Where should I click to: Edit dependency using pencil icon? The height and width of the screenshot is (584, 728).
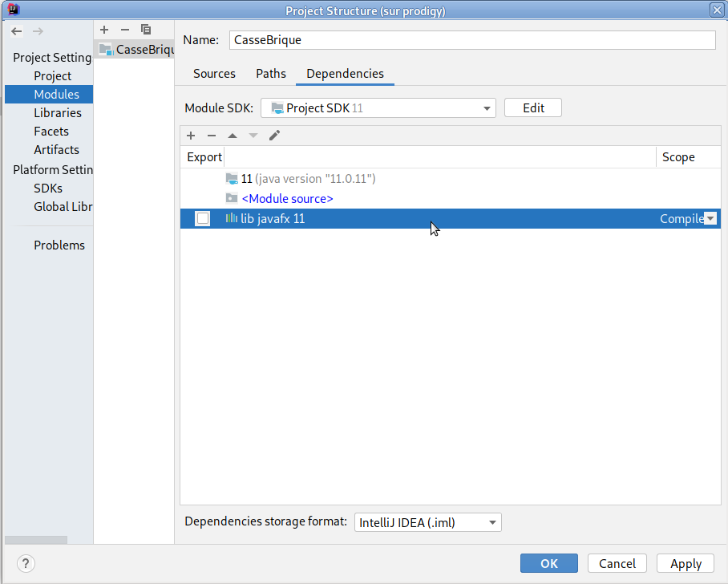coord(274,136)
